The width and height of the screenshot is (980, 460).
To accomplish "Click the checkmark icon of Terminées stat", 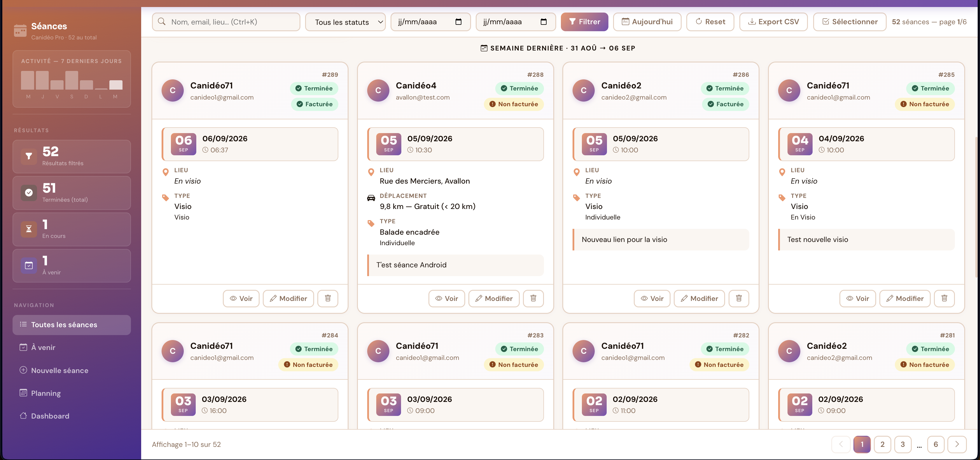I will point(29,193).
